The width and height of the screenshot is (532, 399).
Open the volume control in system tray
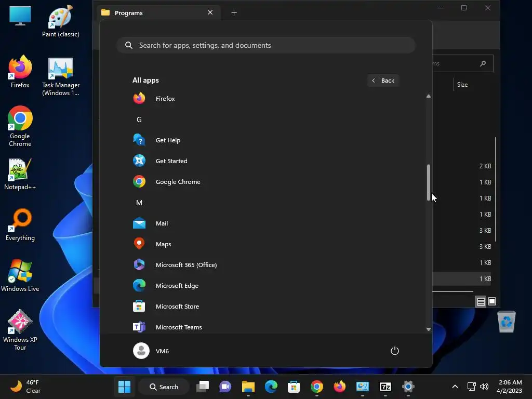(484, 387)
